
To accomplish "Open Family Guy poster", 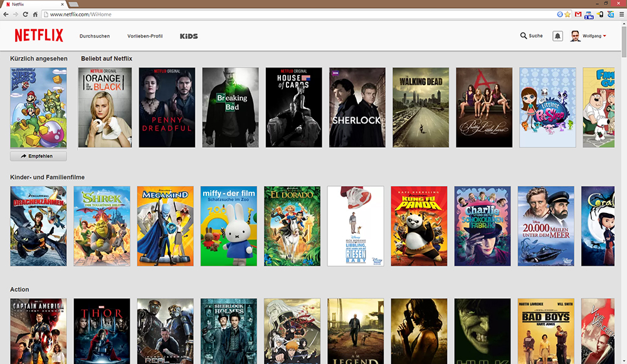I will click(599, 108).
